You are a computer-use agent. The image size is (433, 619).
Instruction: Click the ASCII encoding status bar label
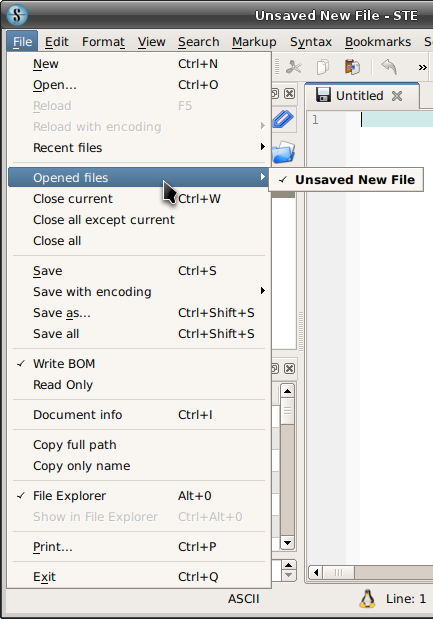point(244,598)
